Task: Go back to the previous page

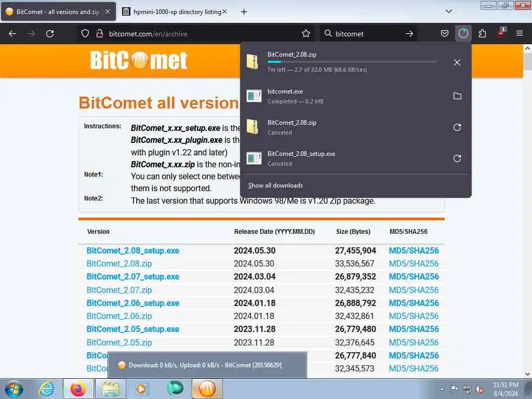Action: pyautogui.click(x=12, y=34)
